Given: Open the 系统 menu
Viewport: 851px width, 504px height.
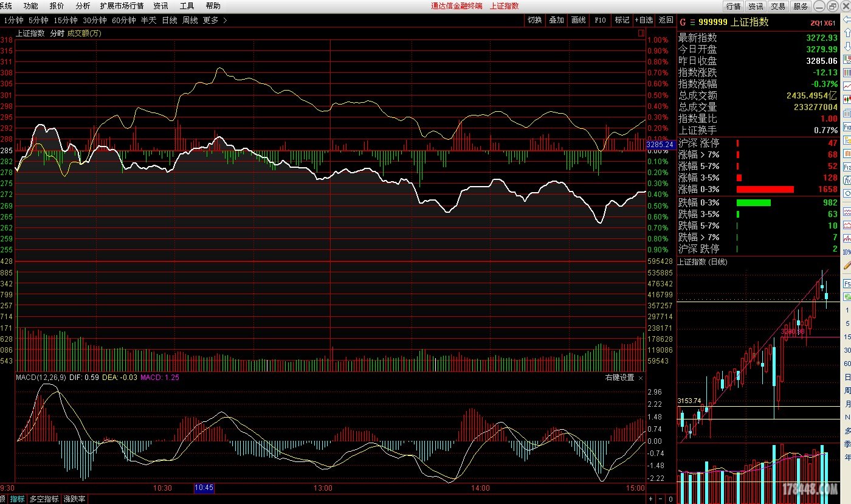Looking at the screenshot, I should (x=5, y=5).
